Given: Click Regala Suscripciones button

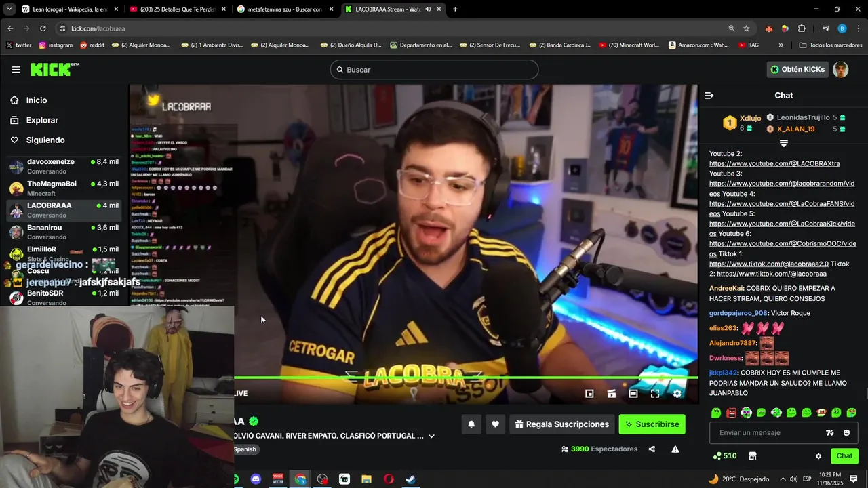Looking at the screenshot, I should (562, 424).
